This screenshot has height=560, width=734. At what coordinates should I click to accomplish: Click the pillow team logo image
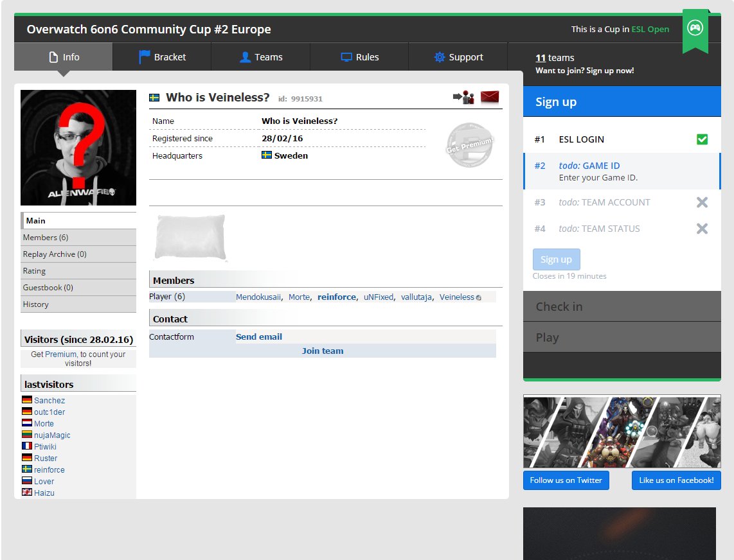pyautogui.click(x=190, y=237)
